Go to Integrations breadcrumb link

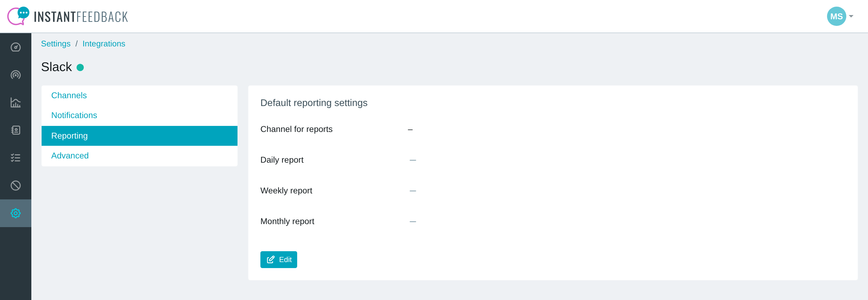coord(104,44)
